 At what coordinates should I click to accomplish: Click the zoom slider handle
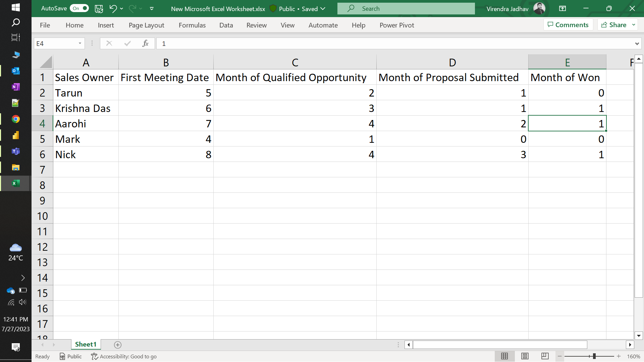tap(594, 356)
